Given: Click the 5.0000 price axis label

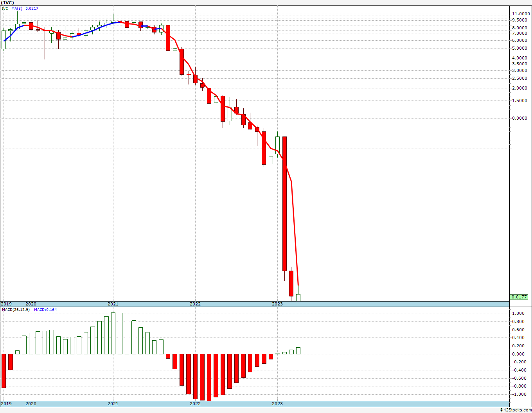Looking at the screenshot, I should coord(520,48).
